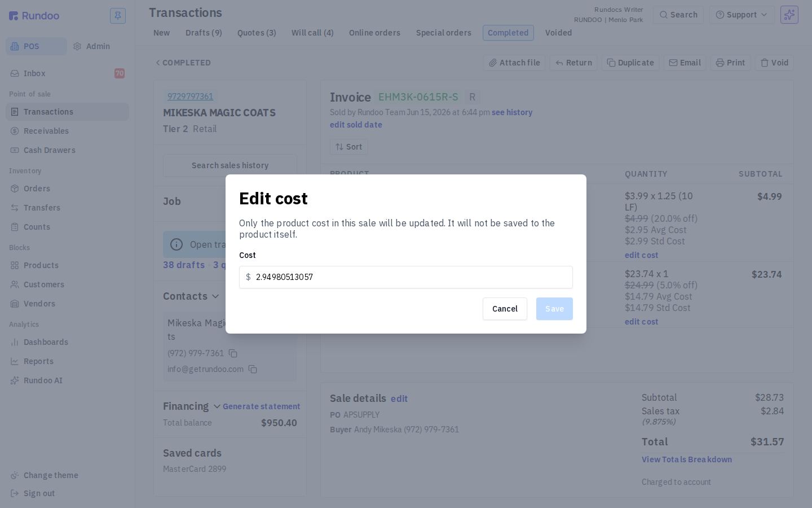This screenshot has width=812, height=508.
Task: Click edit cost under $2.99 Std Cost
Action: click(x=641, y=255)
